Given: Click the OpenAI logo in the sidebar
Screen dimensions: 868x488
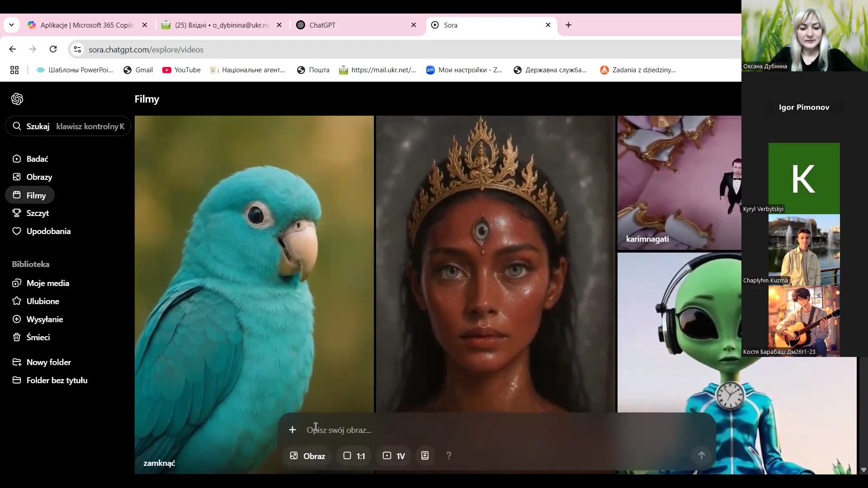Looking at the screenshot, I should click(17, 99).
